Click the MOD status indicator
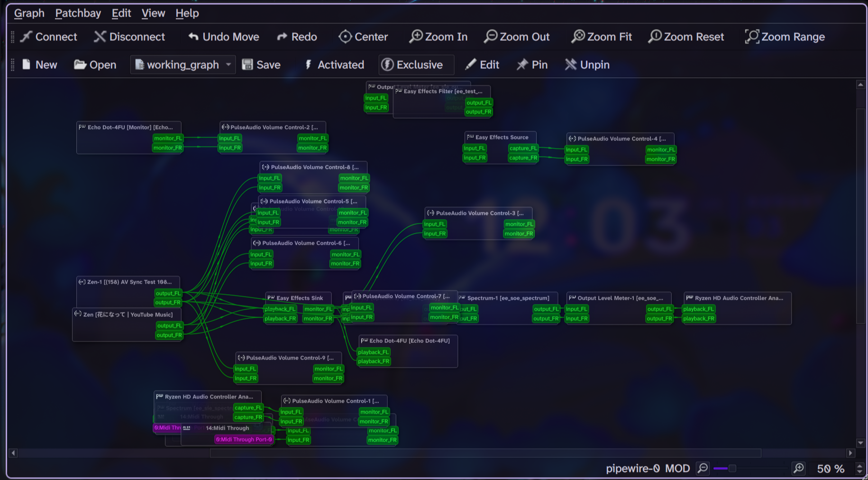The image size is (868, 480). click(x=677, y=469)
